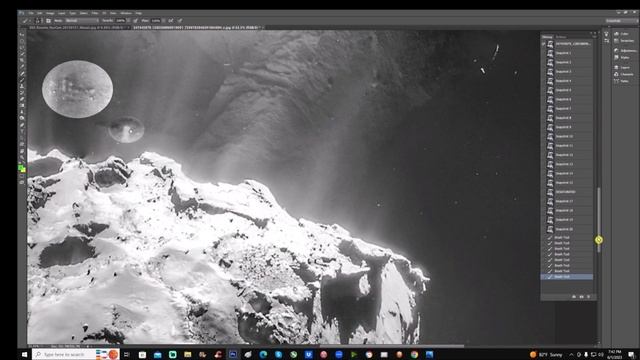Screen dimensions: 640x360
Task: Set history brush source to Snapshot 10
Action: click(x=543, y=136)
